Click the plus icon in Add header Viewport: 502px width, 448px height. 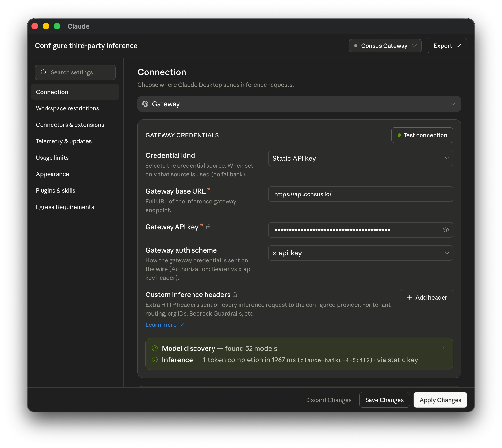(409, 298)
